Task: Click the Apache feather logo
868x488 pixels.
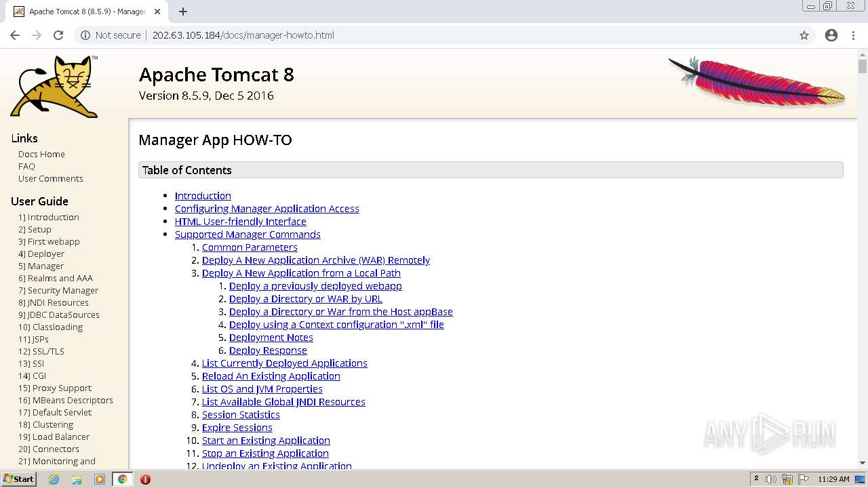Action: (757, 81)
